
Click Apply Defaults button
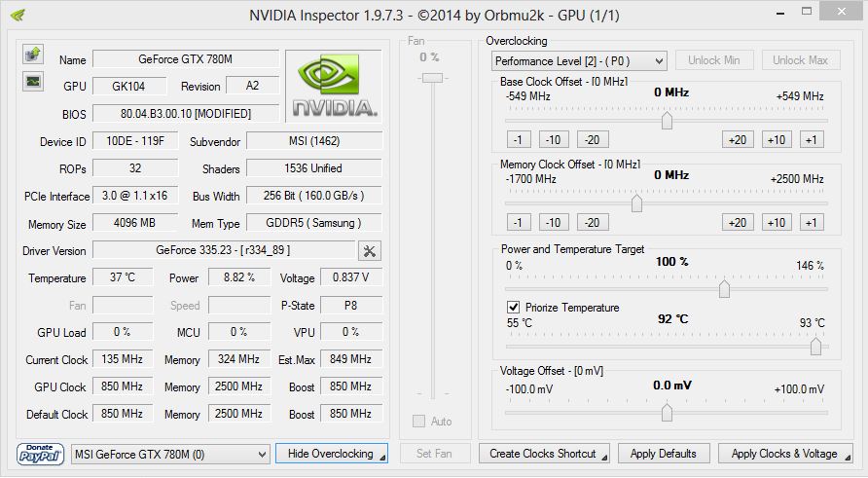(664, 454)
